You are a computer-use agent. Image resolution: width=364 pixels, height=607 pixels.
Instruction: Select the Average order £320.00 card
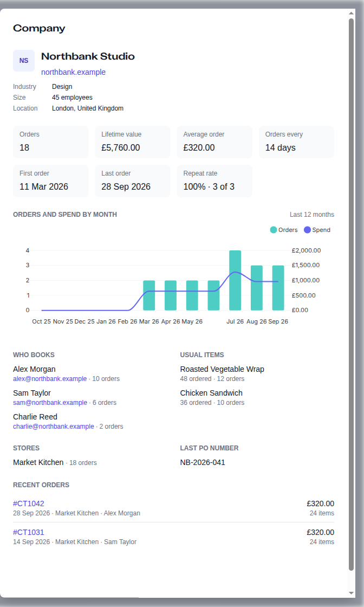(x=214, y=141)
